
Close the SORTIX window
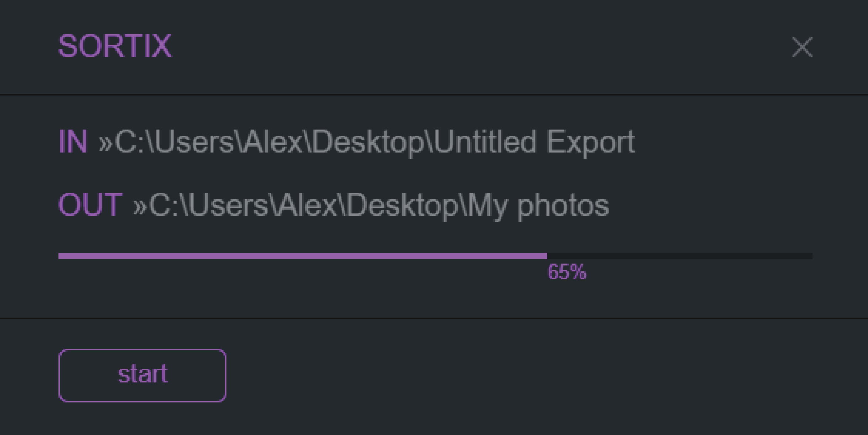point(802,47)
